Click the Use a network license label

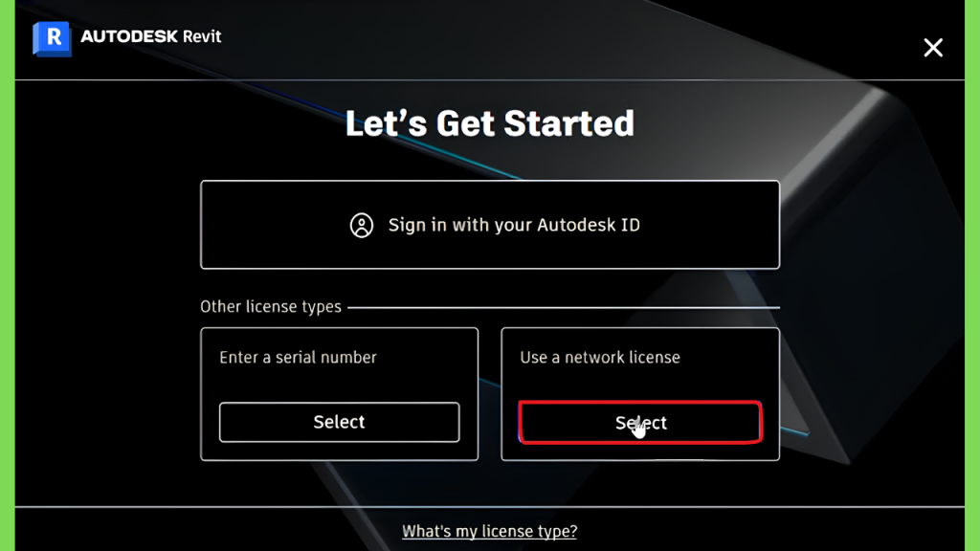600,358
